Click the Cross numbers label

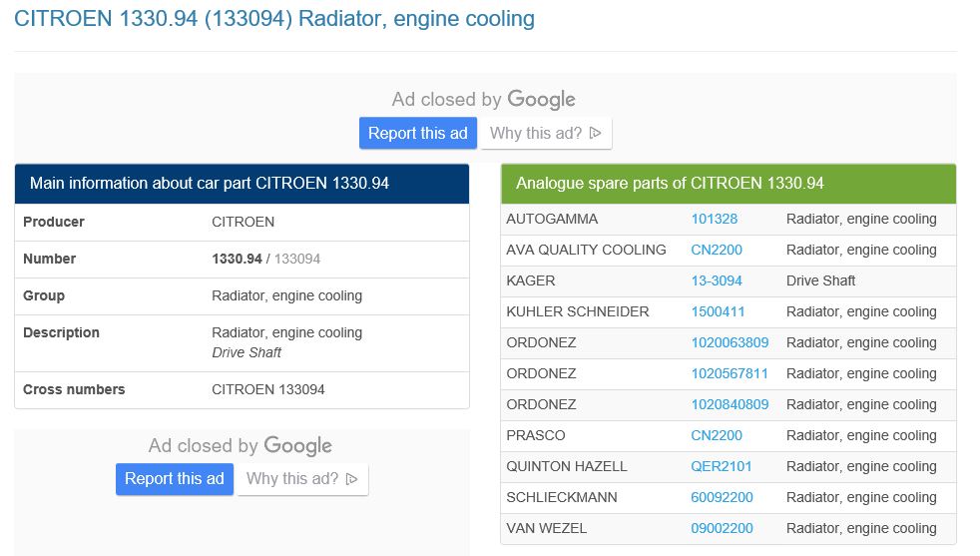tap(74, 389)
